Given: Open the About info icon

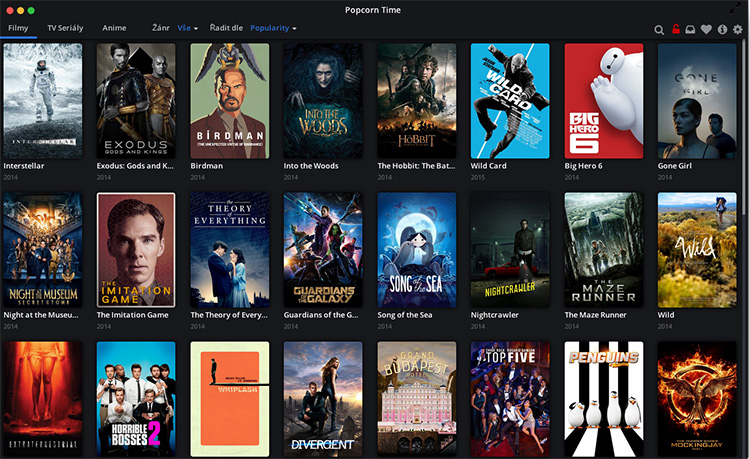Looking at the screenshot, I should (x=722, y=29).
